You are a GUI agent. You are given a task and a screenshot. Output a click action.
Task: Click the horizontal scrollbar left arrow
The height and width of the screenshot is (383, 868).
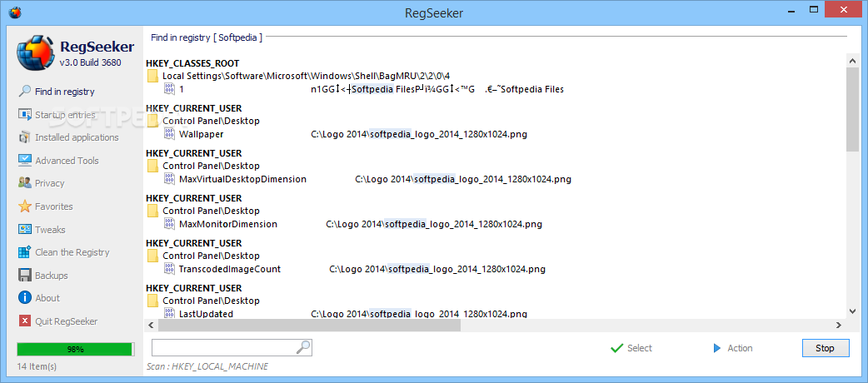[x=150, y=326]
